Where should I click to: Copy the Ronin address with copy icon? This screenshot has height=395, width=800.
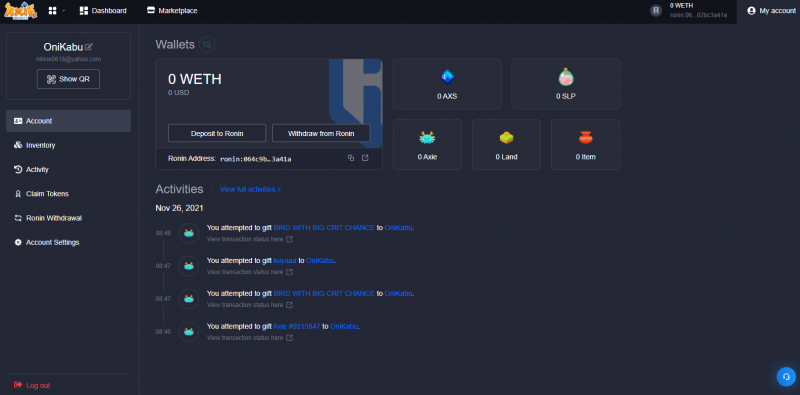351,158
